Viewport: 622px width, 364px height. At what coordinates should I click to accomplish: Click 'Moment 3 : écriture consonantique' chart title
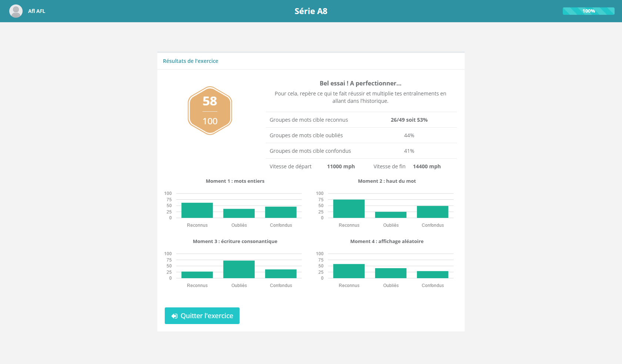(235, 241)
